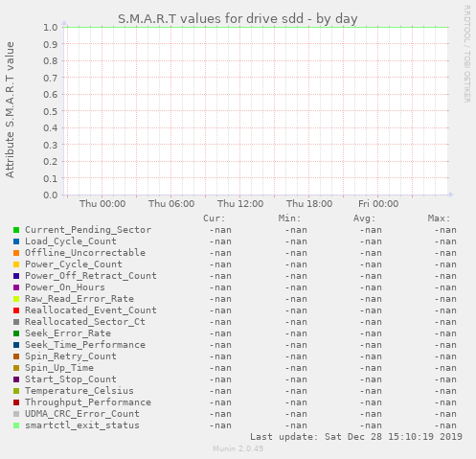The image size is (476, 459).
Task: Click the Cur: column header
Action: (x=215, y=218)
